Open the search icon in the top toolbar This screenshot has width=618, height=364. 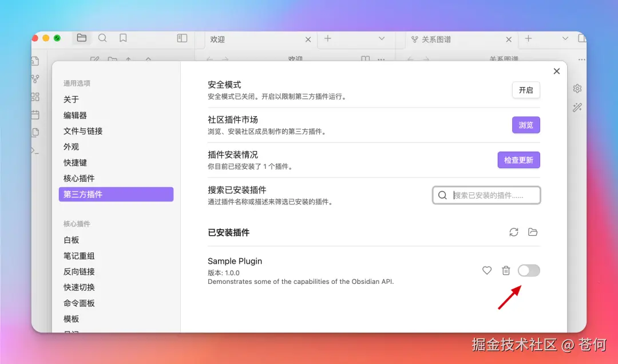tap(102, 38)
